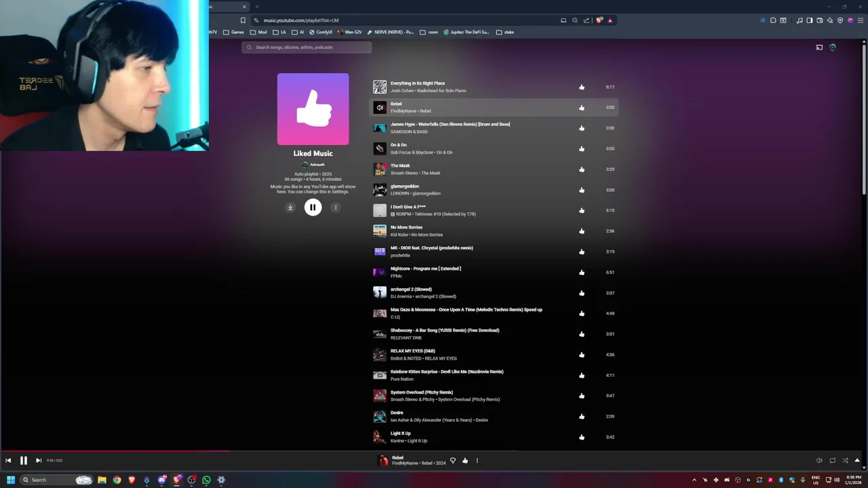Open File Explorer from the taskbar
This screenshot has height=488, width=868.
(x=102, y=480)
